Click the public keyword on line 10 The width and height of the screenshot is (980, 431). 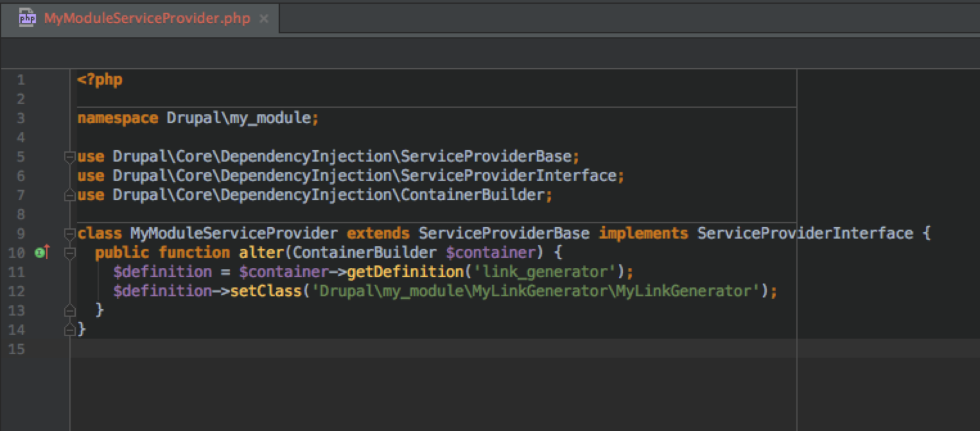click(122, 252)
